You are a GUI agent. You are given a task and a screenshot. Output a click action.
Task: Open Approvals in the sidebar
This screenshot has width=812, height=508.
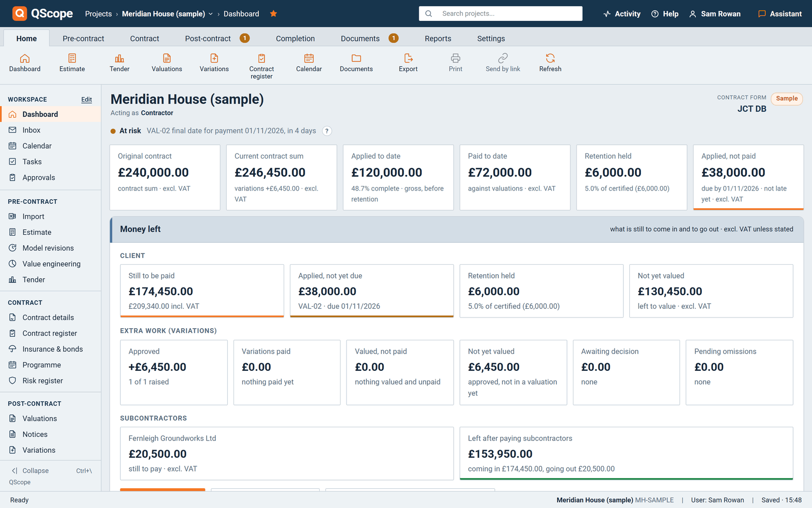51,177
